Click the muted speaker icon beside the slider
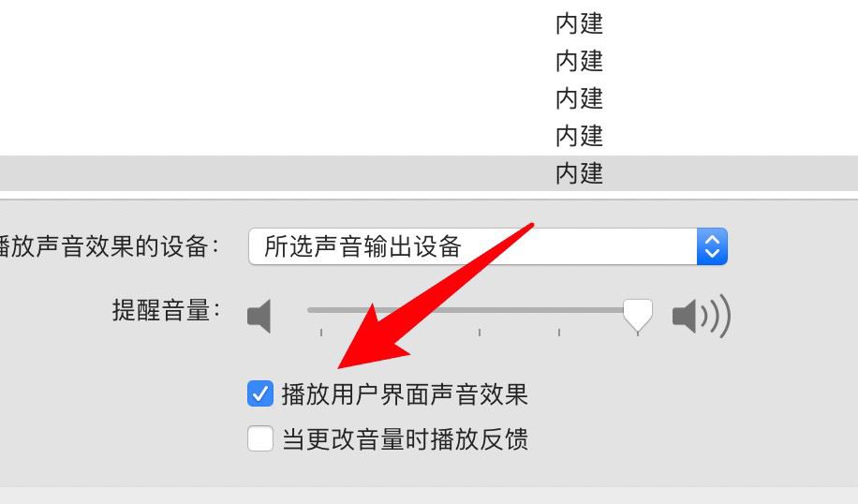 259,317
